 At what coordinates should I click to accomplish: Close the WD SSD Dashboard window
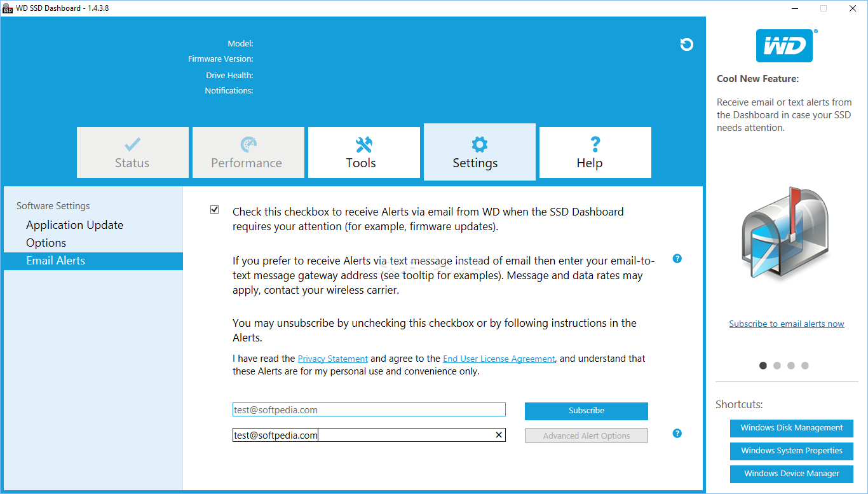point(853,8)
